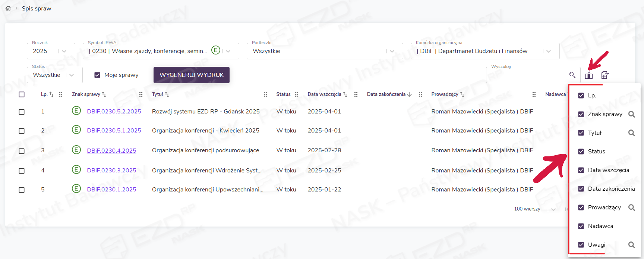Toggle Data wszczęcia in column menu
Image resolution: width=644 pixels, height=259 pixels.
[x=581, y=170]
